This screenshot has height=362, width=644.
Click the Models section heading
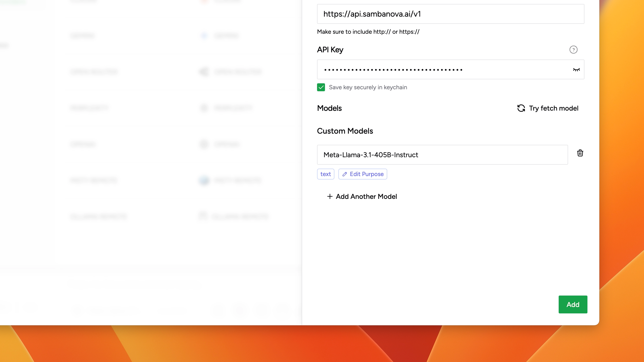[329, 108]
